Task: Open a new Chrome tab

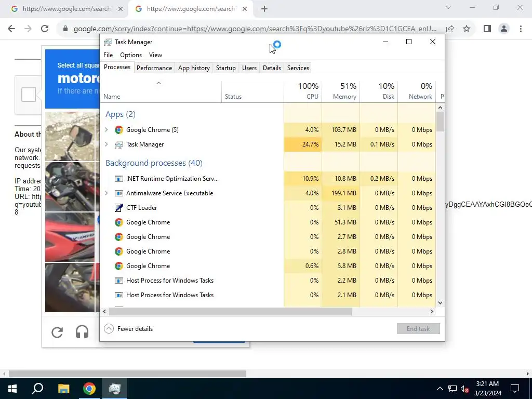Action: (x=264, y=9)
